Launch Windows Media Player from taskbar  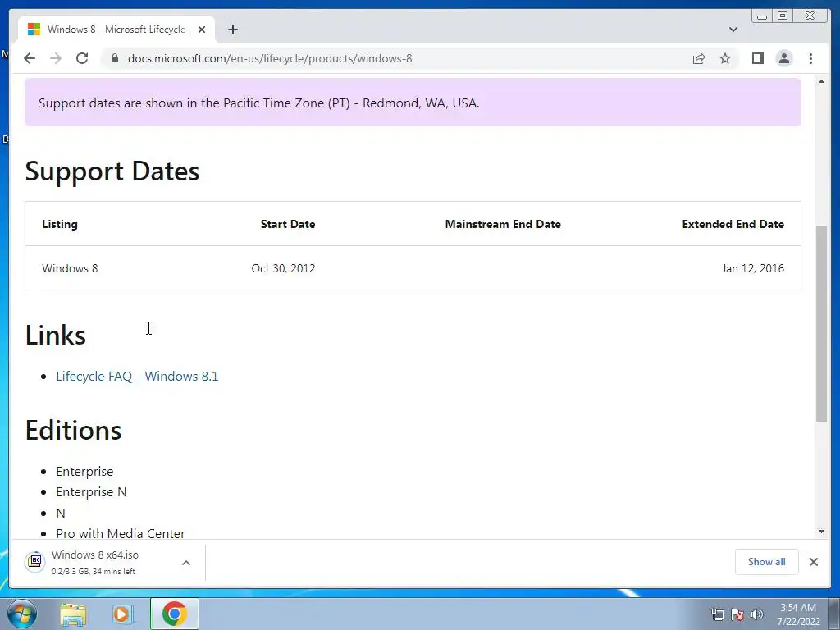(122, 614)
